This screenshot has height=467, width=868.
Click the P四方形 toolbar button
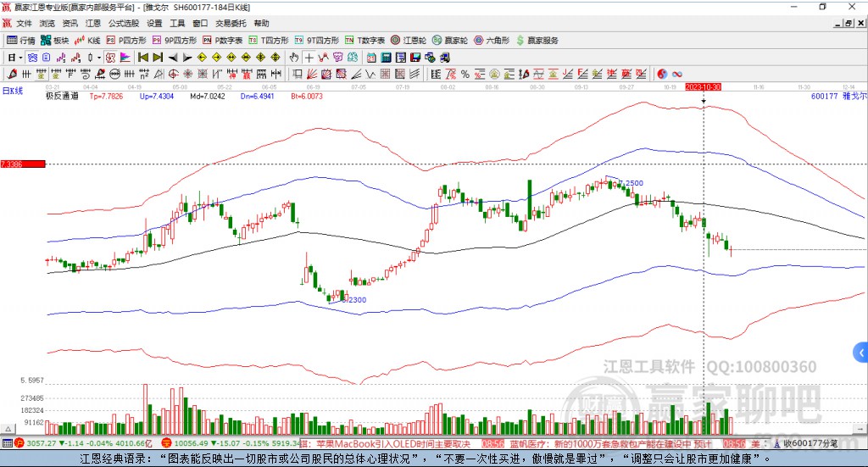click(126, 41)
